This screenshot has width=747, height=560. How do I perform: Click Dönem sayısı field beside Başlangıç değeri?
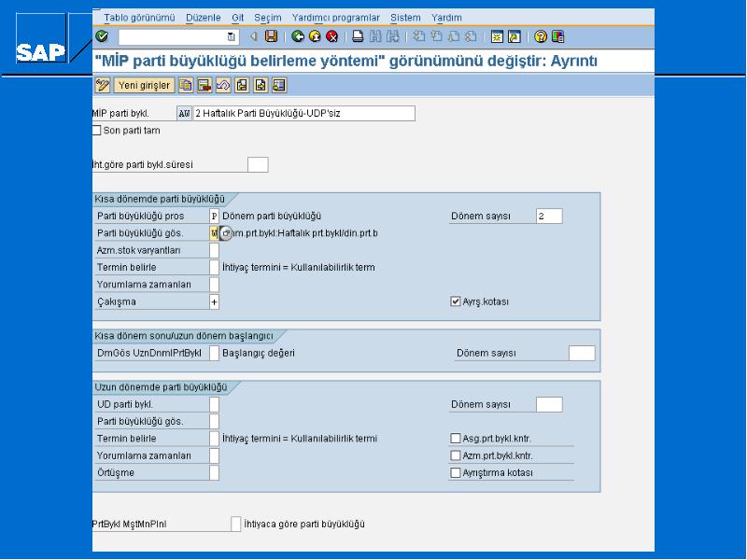(582, 354)
